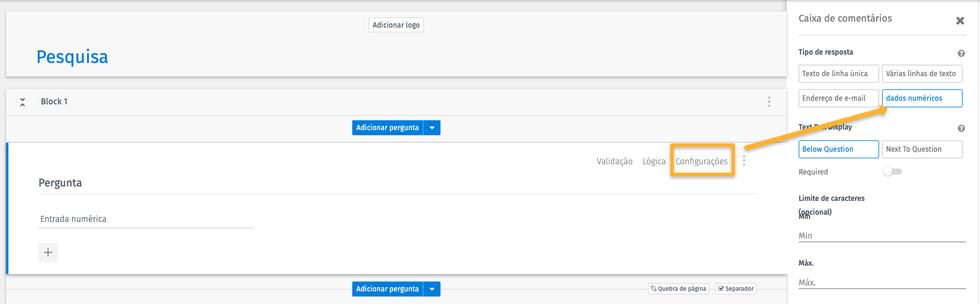Insert a Separador below the question
This screenshot has height=304, width=980.
pos(736,289)
